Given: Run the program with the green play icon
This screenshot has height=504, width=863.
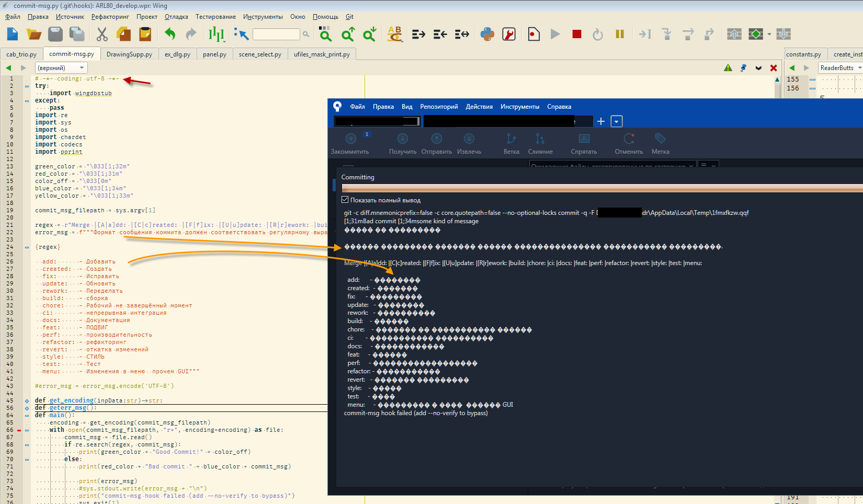Looking at the screenshot, I should (x=555, y=34).
